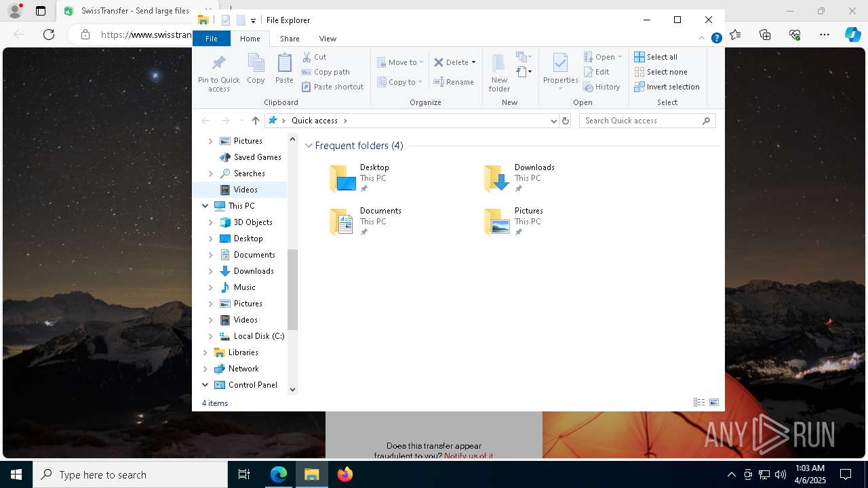Click the Forward navigation arrow

pos(225,121)
